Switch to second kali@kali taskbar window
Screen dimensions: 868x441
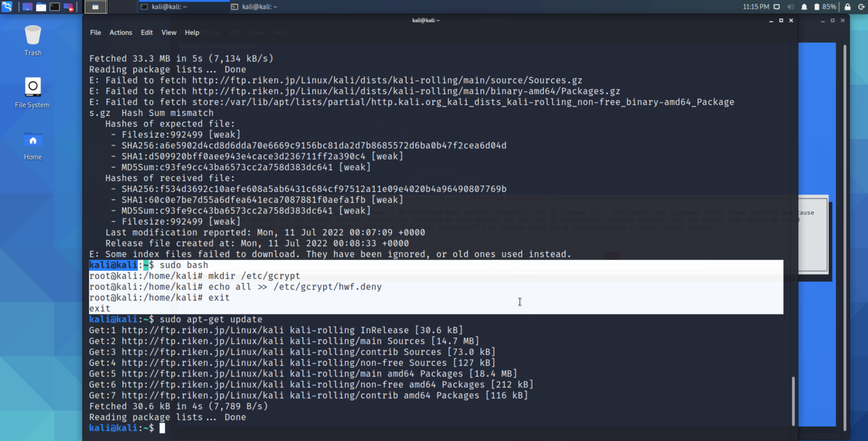[275, 7]
